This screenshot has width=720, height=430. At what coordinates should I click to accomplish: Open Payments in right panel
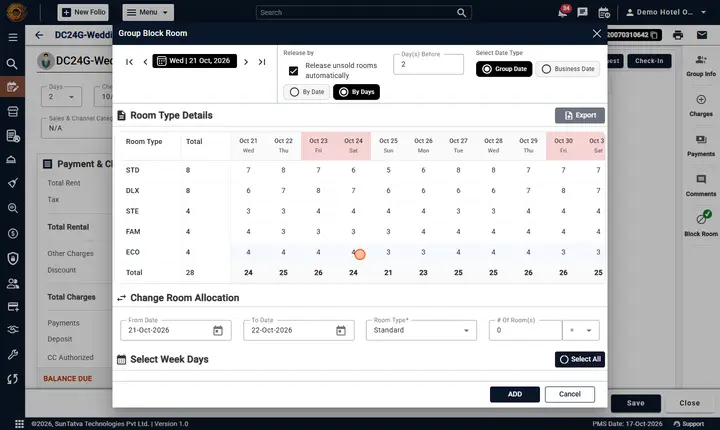[701, 146]
